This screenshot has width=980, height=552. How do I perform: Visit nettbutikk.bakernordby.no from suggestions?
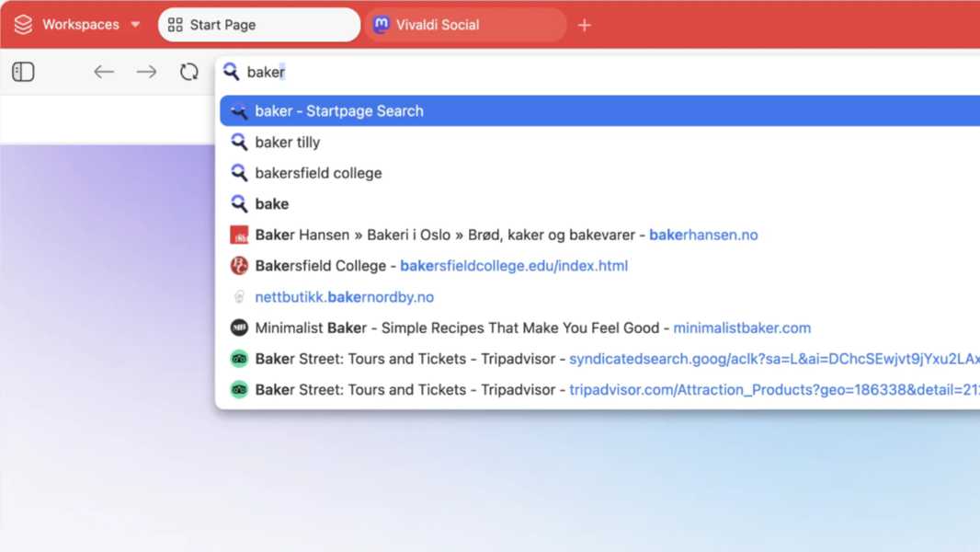(345, 296)
